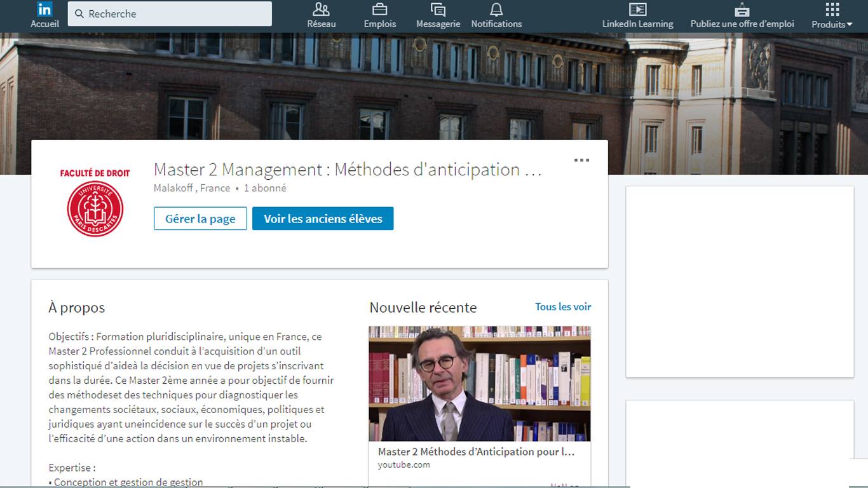The width and height of the screenshot is (868, 488).
Task: Open the Produits grid icon
Action: point(832,10)
